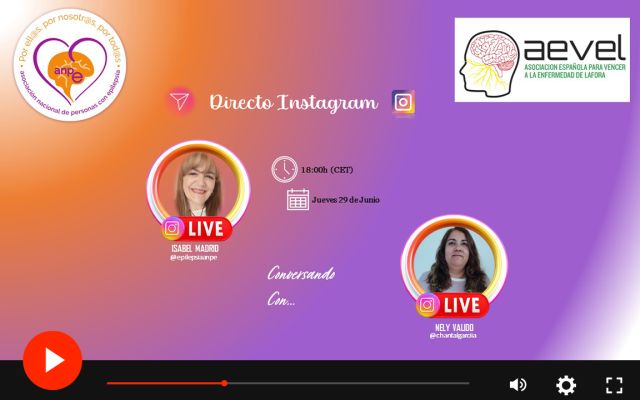This screenshot has width=640, height=400.
Task: Enter fullscreen mode
Action: 614,384
